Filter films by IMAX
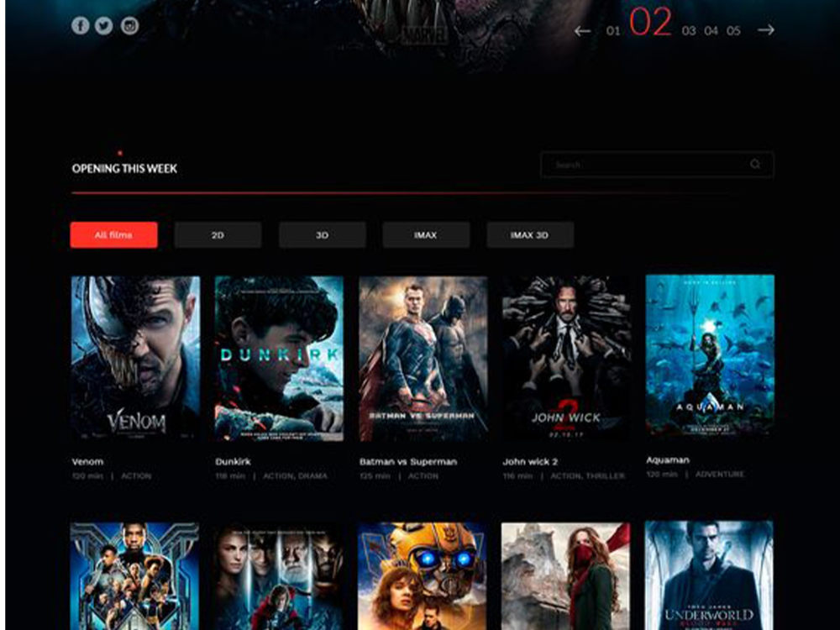840x630 pixels. click(x=426, y=234)
